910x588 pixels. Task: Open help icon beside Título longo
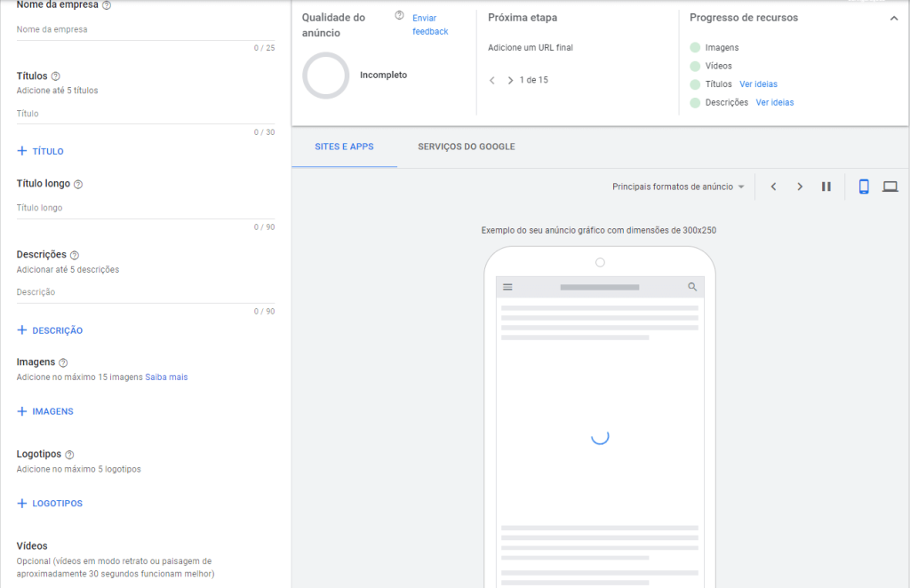point(78,185)
